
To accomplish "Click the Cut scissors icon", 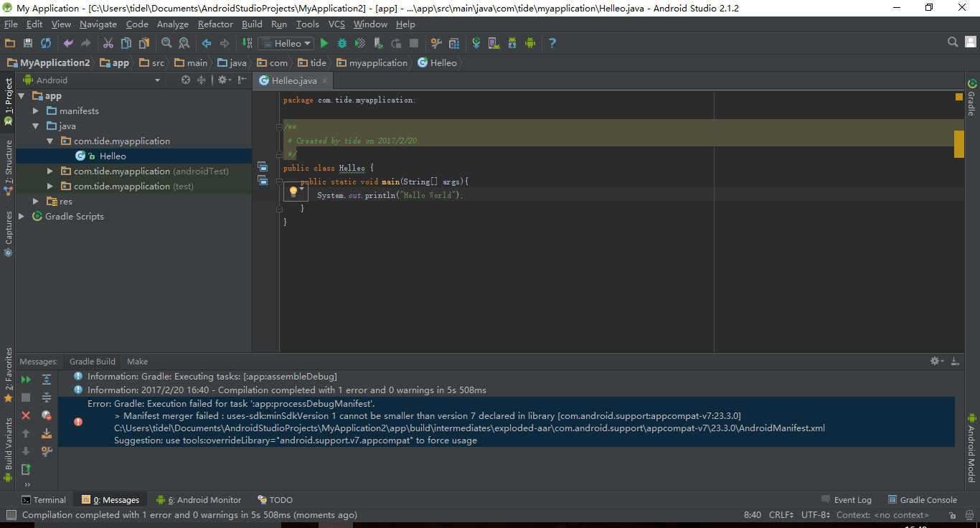I will 108,43.
